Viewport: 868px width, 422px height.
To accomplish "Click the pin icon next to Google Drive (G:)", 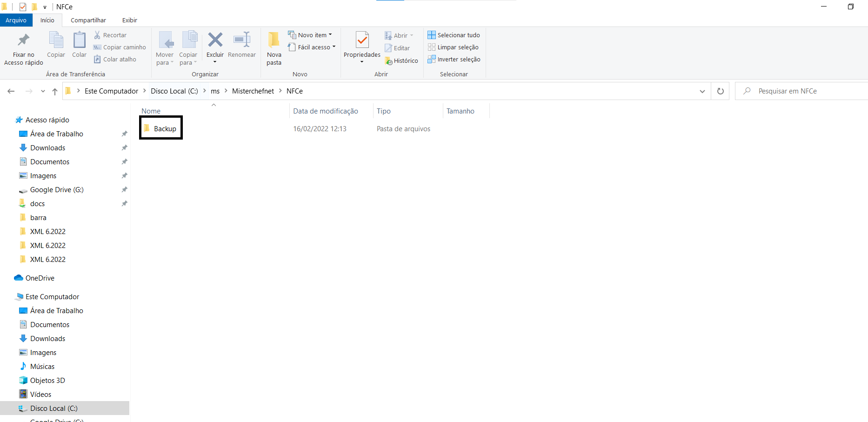I will pos(124,189).
